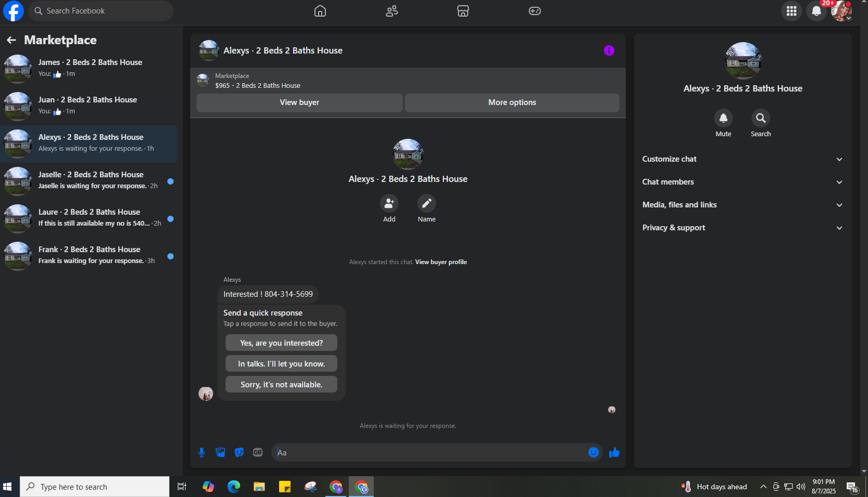Open the Facebook menu grid icon
Viewport: 868px width, 497px height.
(x=792, y=11)
